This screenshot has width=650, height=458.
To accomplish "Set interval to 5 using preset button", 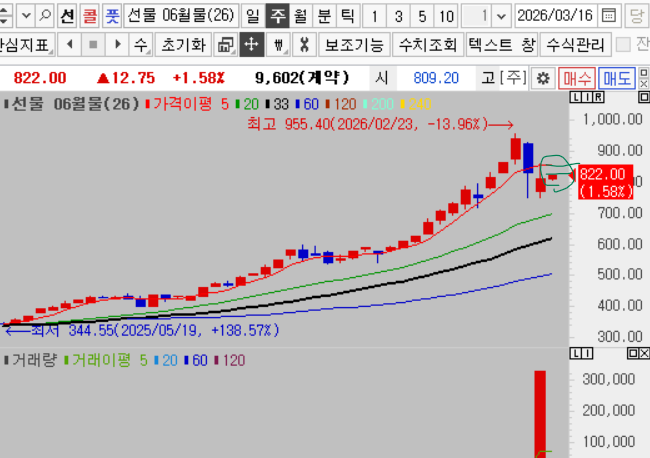I will coord(422,16).
